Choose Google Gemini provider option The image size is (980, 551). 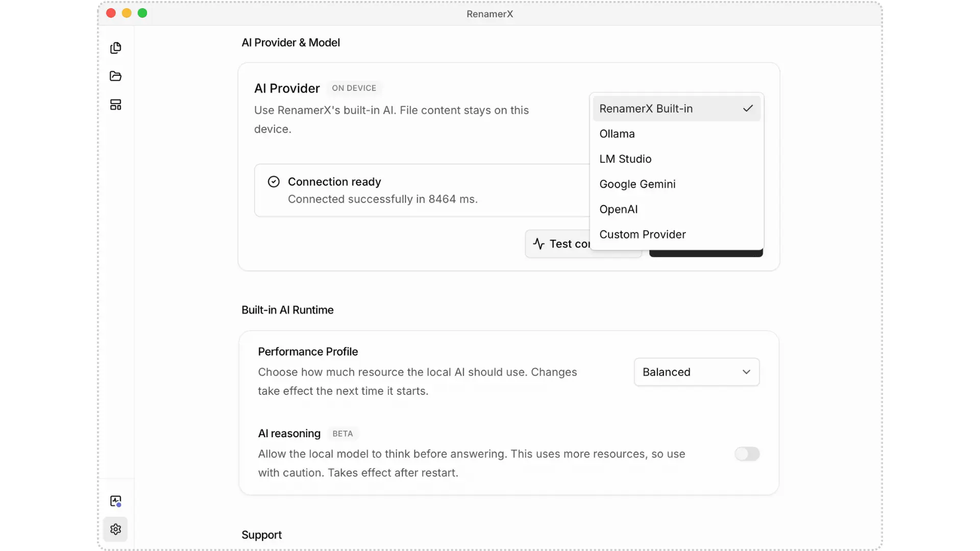[677, 184]
